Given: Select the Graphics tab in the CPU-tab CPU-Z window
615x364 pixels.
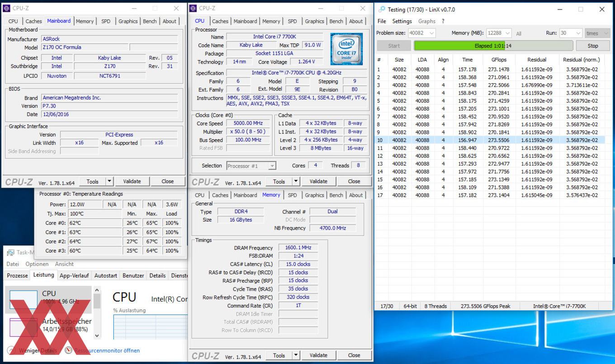Looking at the screenshot, I should (x=314, y=21).
